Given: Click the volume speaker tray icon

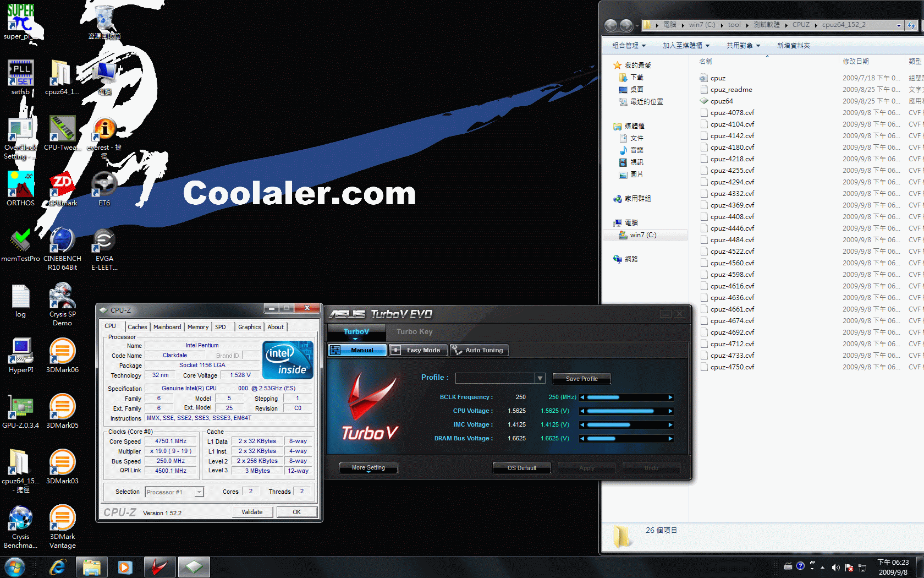Looking at the screenshot, I should coord(835,567).
